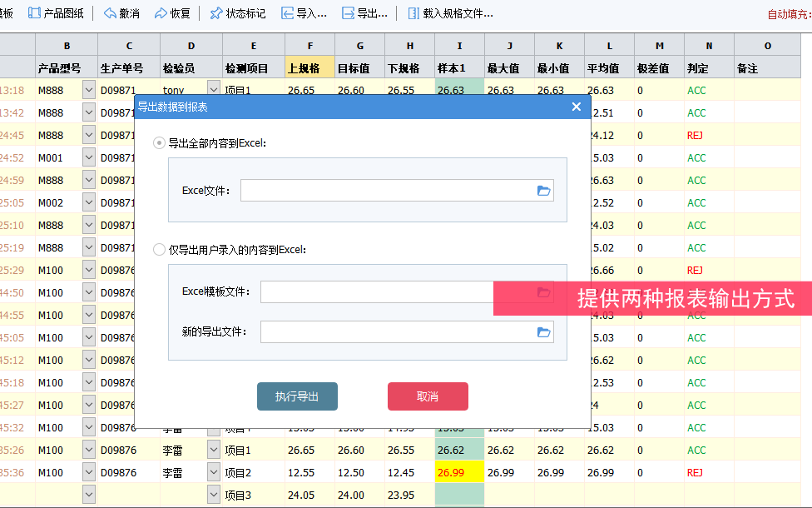Click the 执行导出 button
This screenshot has width=812, height=508.
coord(297,396)
